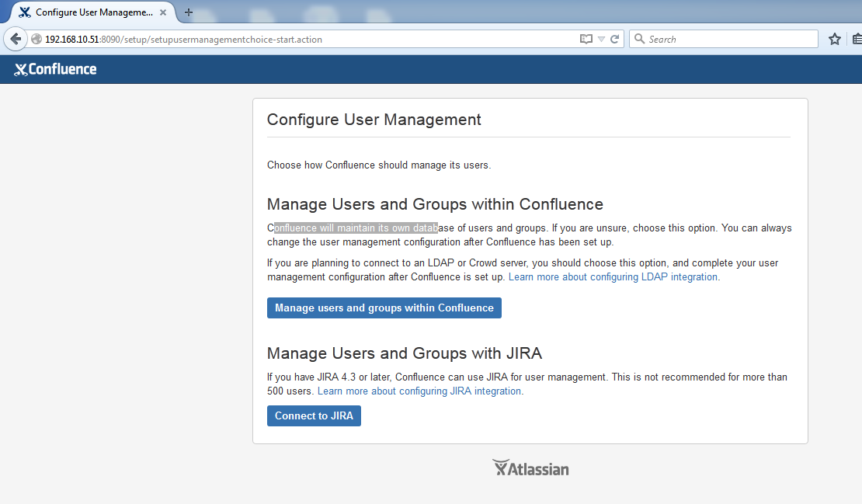The width and height of the screenshot is (862, 504).
Task: Click text 'If you are planning to connect to an LDAP'
Action: 360,262
